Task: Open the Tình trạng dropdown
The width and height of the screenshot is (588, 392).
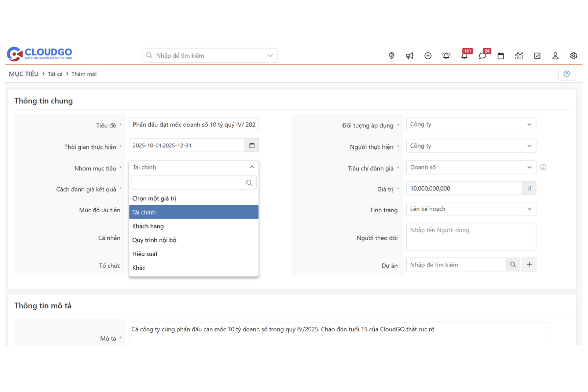Action: [x=471, y=209]
